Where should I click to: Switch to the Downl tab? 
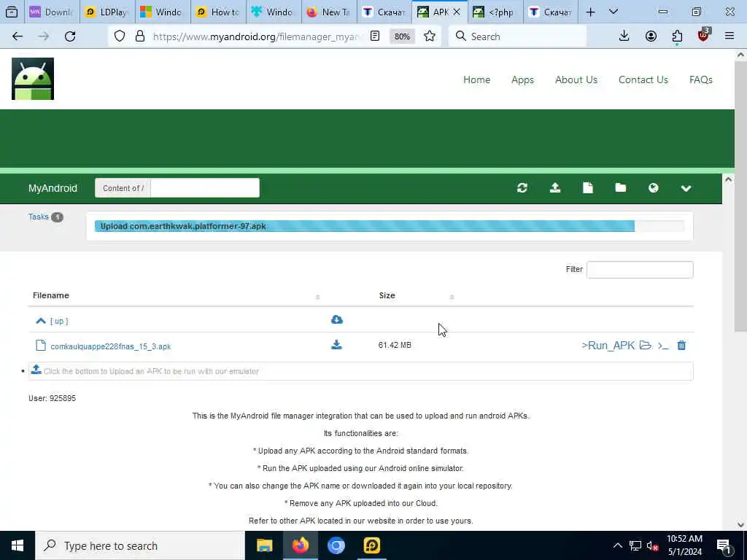click(52, 12)
